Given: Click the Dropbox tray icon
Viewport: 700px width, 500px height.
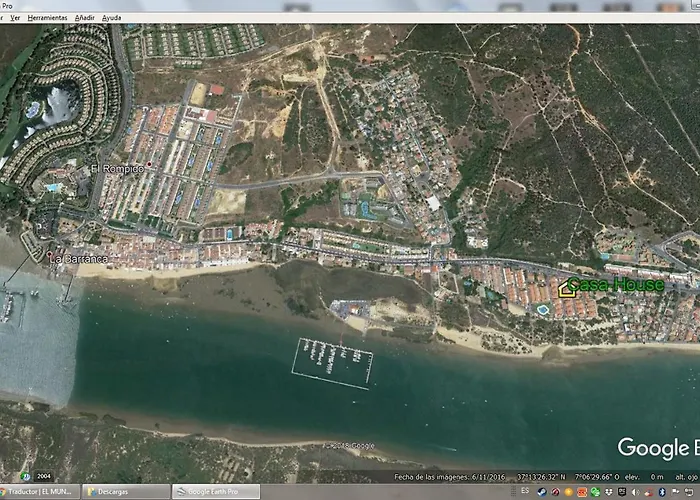Looking at the screenshot, I should (x=609, y=492).
